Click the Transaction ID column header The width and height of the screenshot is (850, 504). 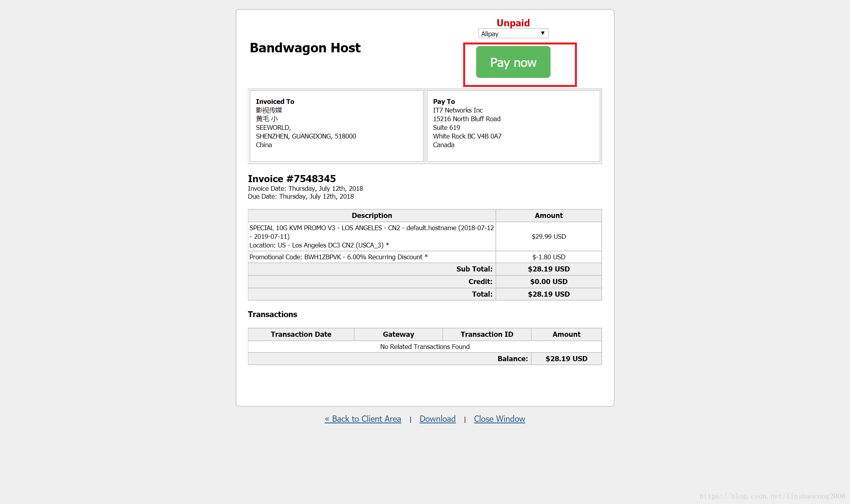point(486,334)
